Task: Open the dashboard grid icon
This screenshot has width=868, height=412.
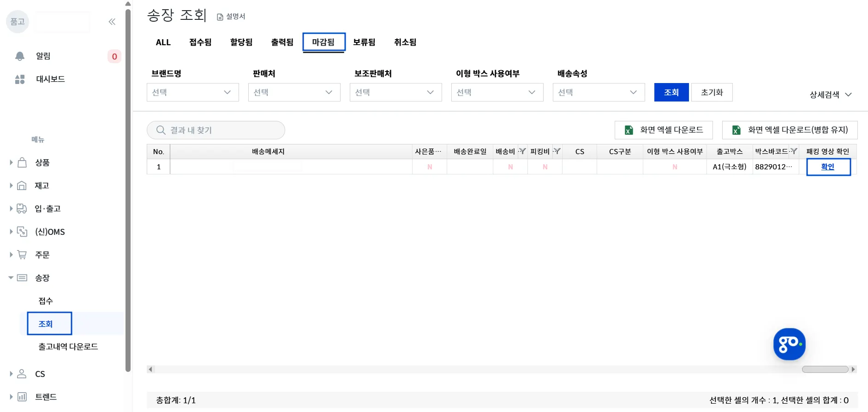Action: point(20,79)
